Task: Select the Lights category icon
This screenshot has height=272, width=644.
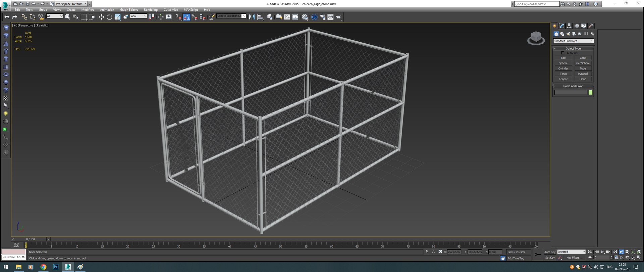Action: pyautogui.click(x=568, y=34)
